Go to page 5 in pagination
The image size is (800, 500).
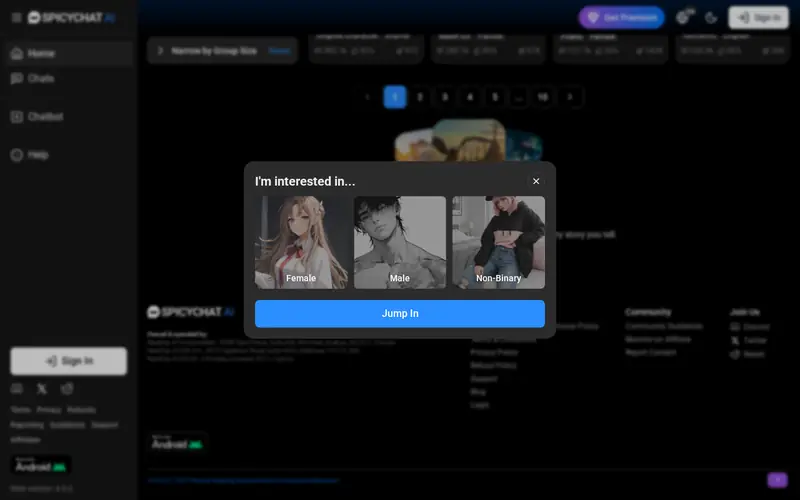(495, 97)
